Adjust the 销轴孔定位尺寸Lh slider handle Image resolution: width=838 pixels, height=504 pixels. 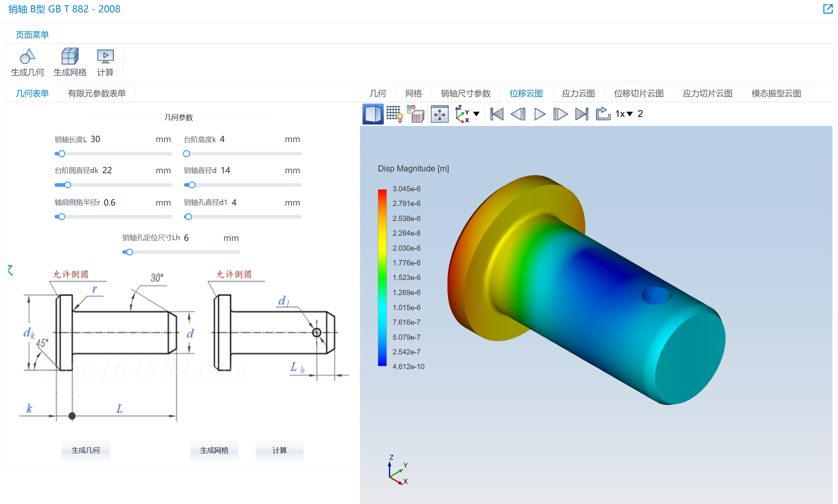[130, 252]
